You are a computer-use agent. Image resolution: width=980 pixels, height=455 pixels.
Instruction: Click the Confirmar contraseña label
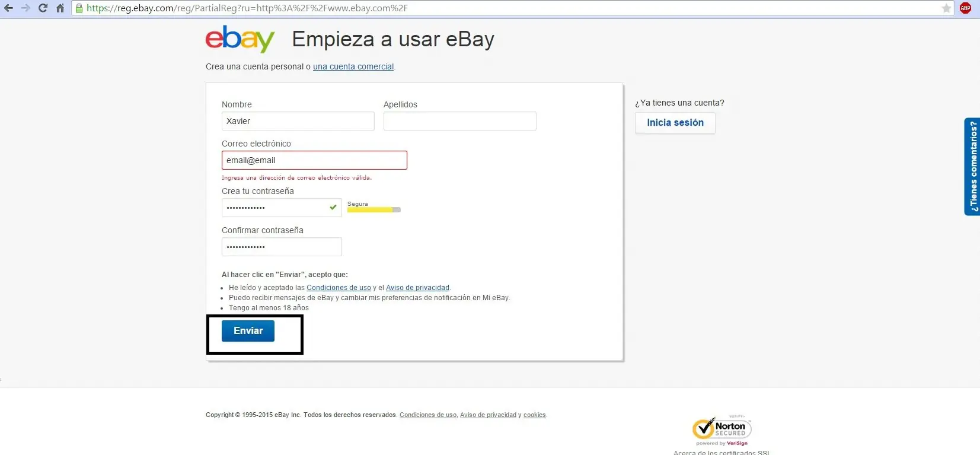263,230
